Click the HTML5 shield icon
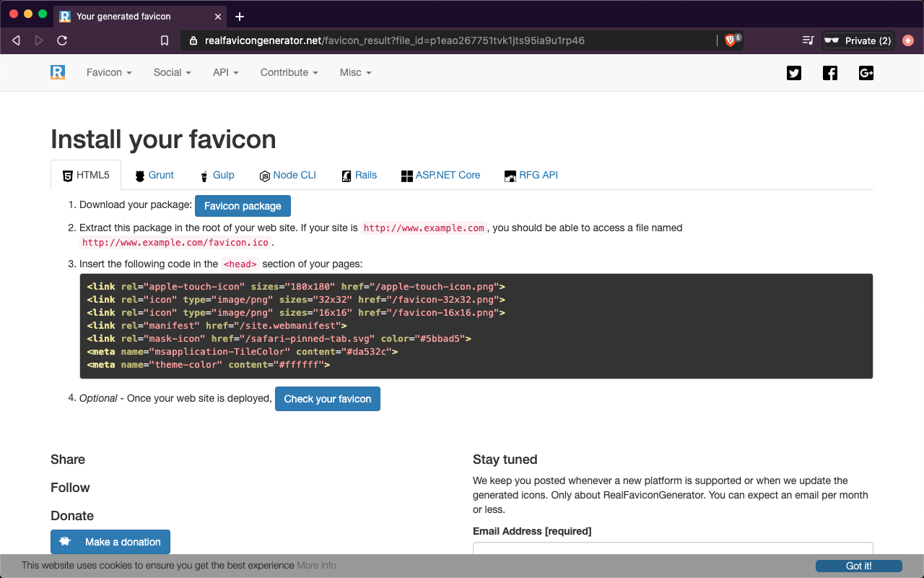924x578 pixels. tap(68, 176)
